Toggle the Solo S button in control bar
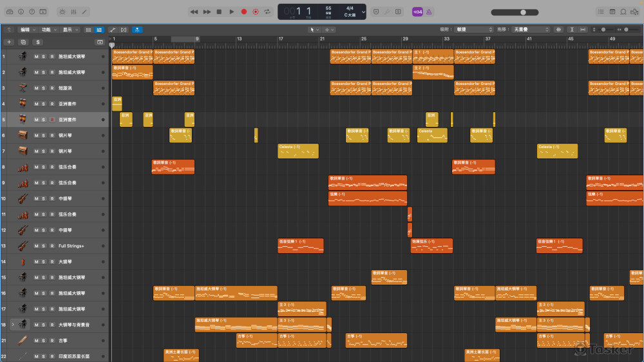Viewport: 644px width, 362px height. tap(398, 12)
